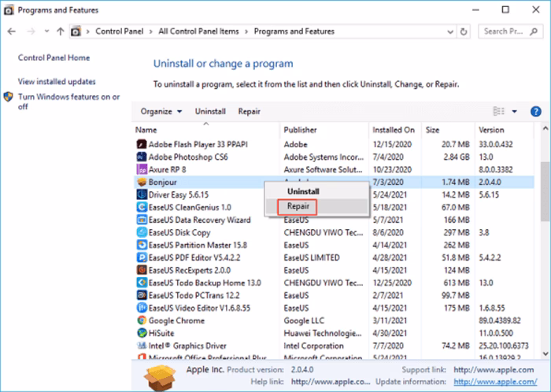
Task: Click Control Panel in the breadcrumb
Action: [120, 31]
